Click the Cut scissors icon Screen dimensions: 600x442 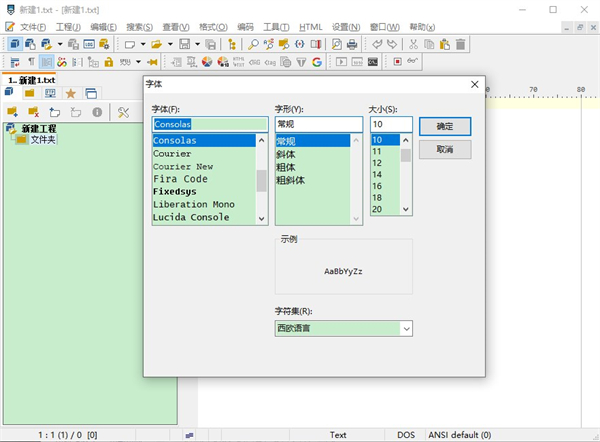click(412, 44)
